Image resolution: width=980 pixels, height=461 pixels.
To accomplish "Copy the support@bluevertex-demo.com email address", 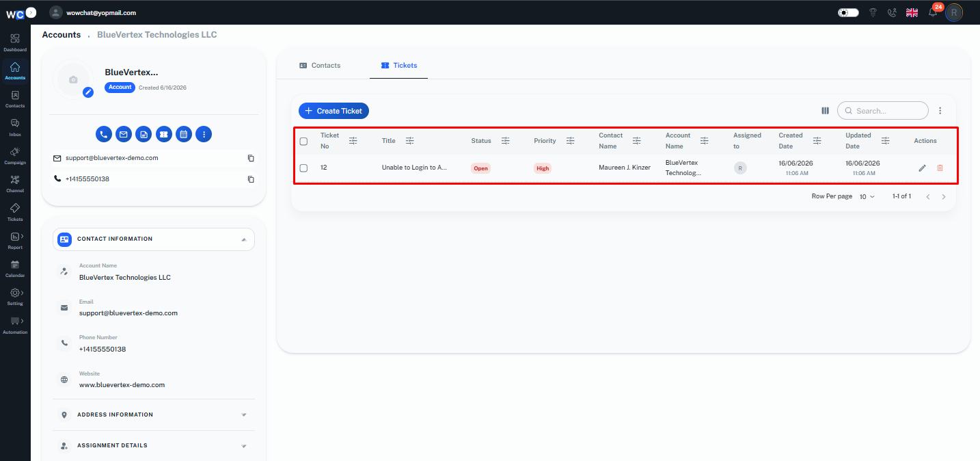I will [x=251, y=158].
